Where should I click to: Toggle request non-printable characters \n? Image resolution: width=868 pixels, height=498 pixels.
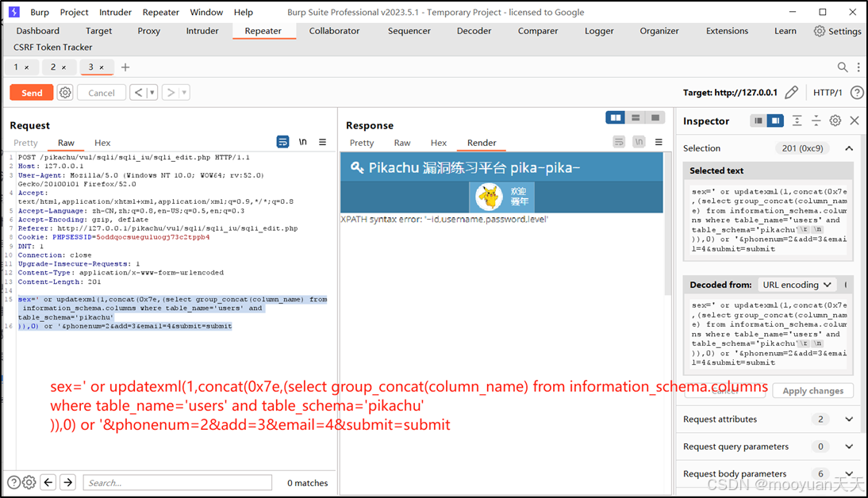[x=303, y=142]
